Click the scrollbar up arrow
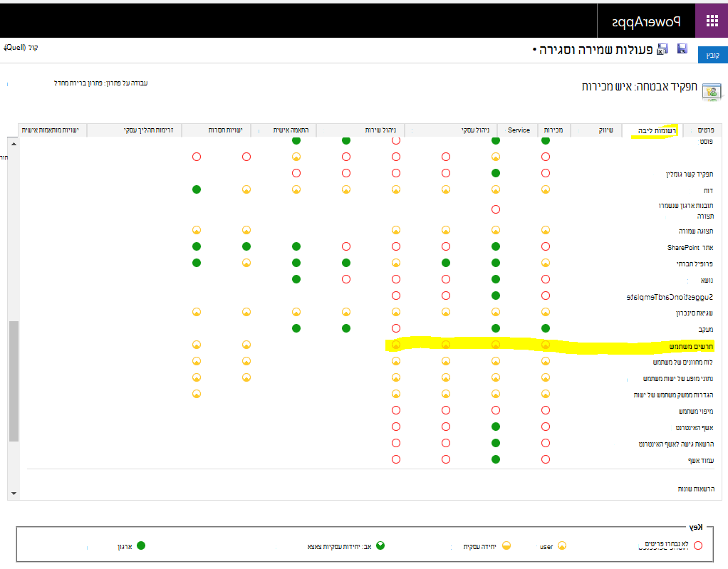Viewport: 728px width, 569px height. (x=14, y=144)
